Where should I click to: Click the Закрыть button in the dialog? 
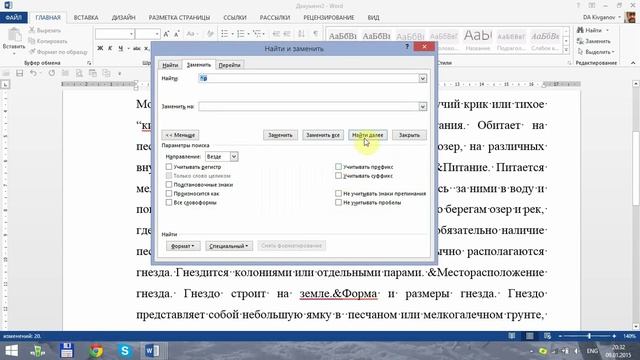[409, 135]
